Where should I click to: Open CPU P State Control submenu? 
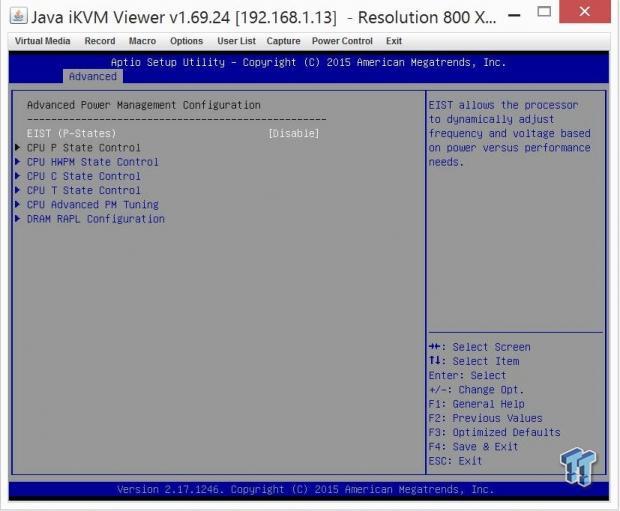pyautogui.click(x=83, y=148)
